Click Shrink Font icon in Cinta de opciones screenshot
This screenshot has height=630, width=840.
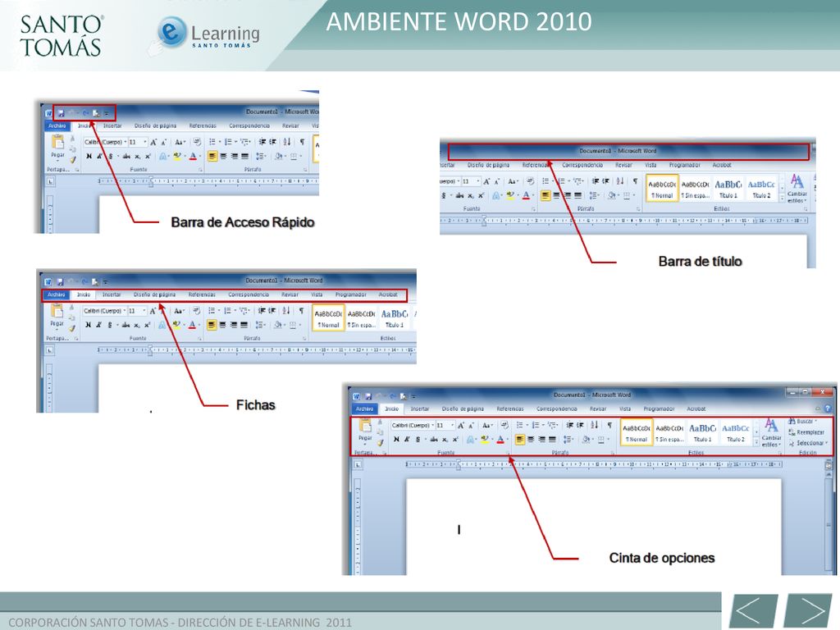pos(471,426)
